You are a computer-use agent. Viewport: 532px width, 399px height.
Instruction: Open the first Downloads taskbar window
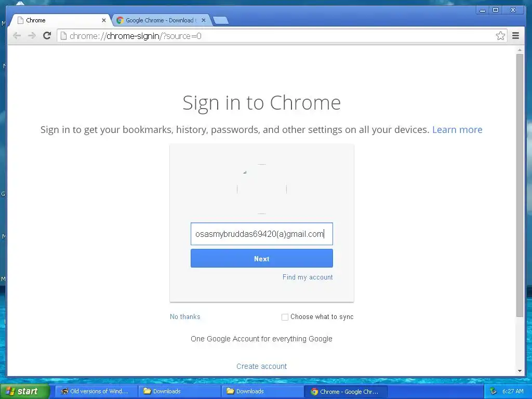(179, 391)
